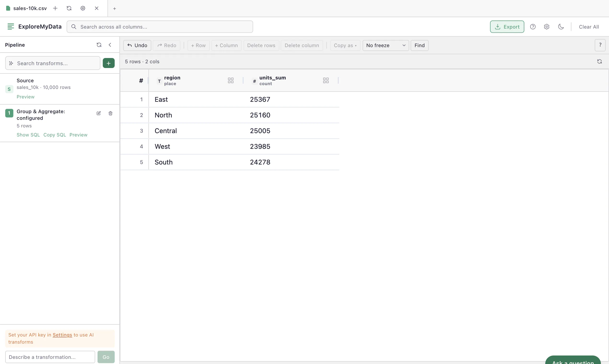This screenshot has width=609, height=364.
Task: Select the 25367 cell
Action: click(x=292, y=100)
